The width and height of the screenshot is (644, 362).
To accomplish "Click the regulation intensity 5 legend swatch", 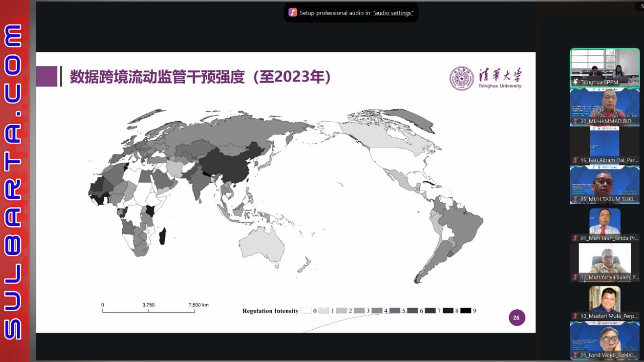I will 394,311.
